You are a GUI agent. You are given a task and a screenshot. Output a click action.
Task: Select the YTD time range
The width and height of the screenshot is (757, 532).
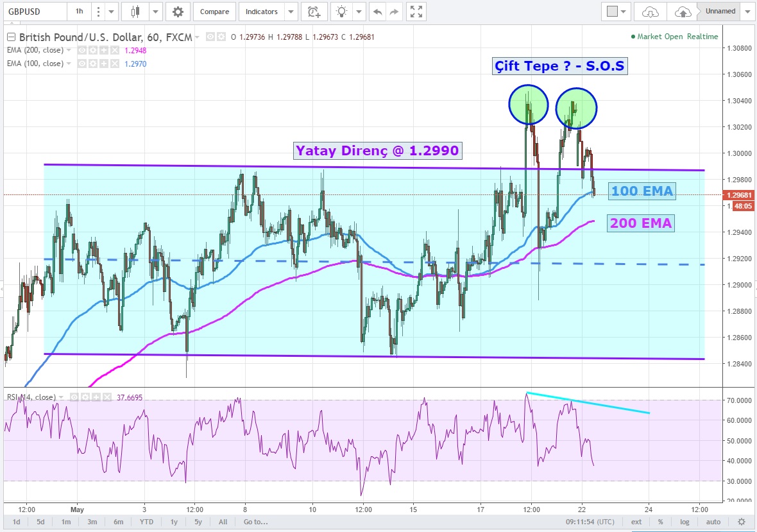tap(146, 522)
